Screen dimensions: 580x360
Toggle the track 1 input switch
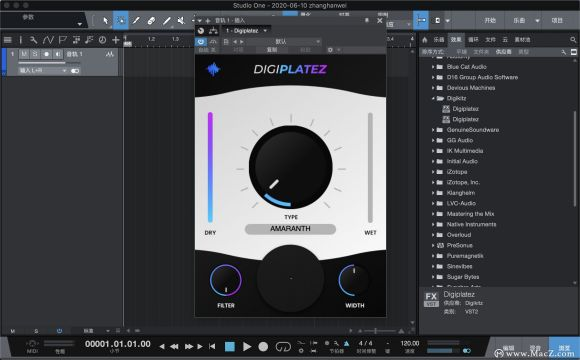point(75,71)
